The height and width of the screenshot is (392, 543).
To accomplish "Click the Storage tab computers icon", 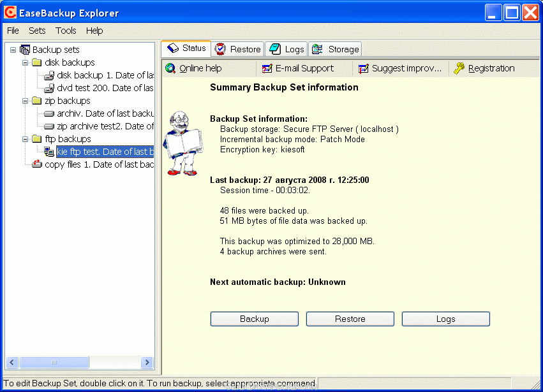I will click(x=318, y=49).
